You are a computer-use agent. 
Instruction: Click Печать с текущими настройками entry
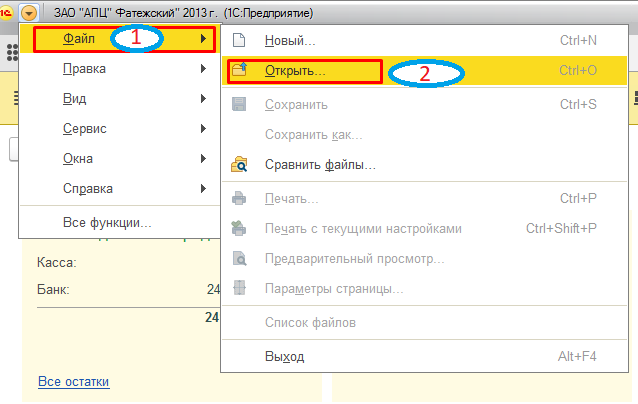pyautogui.click(x=424, y=229)
